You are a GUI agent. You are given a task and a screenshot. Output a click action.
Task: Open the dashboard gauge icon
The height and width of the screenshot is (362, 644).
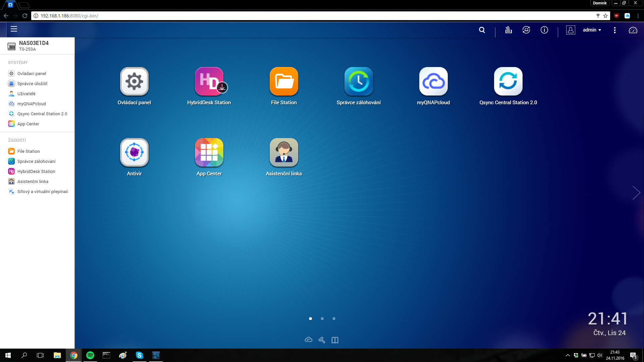click(x=633, y=30)
